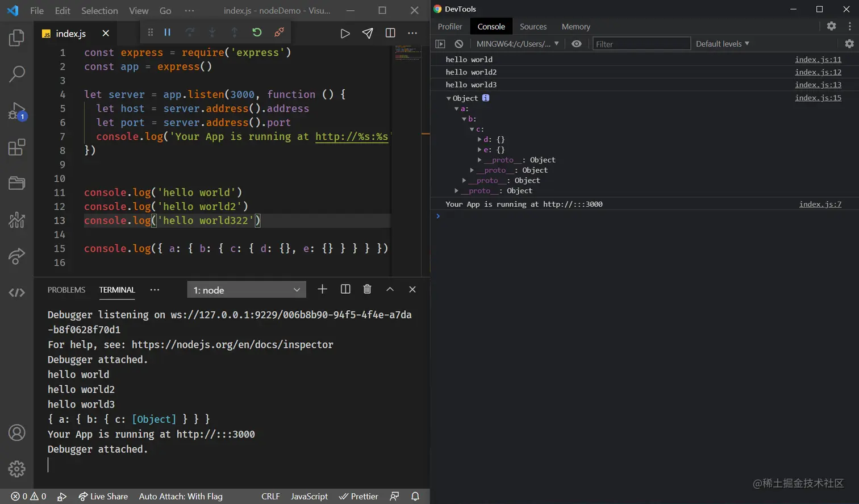This screenshot has width=859, height=504.
Task: Open the Console tab in DevTools
Action: coord(491,27)
